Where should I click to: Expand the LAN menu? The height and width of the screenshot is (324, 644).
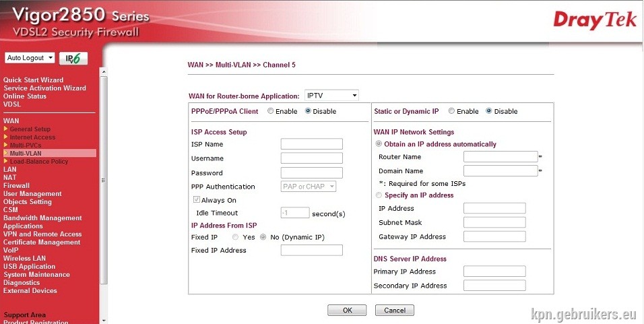(x=10, y=169)
